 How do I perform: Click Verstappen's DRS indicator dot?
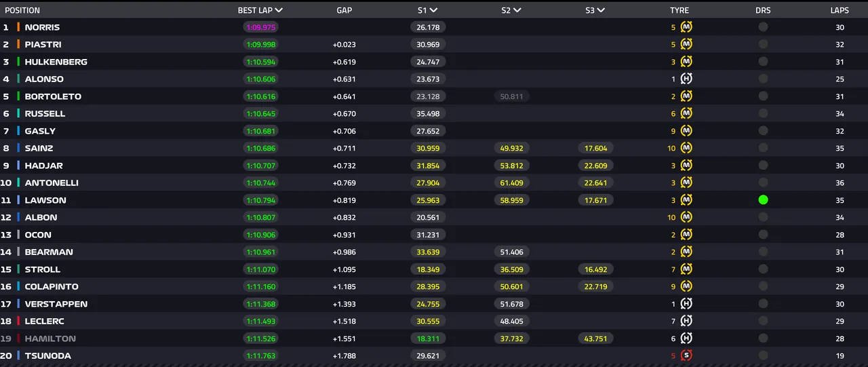click(763, 304)
